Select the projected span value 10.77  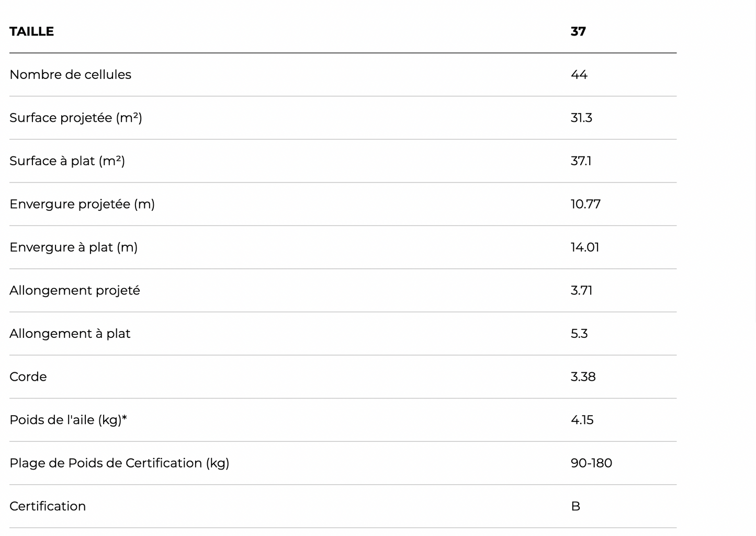click(585, 204)
